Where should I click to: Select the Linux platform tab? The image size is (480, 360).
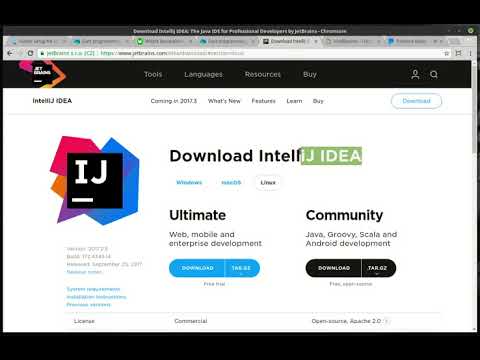tap(268, 182)
